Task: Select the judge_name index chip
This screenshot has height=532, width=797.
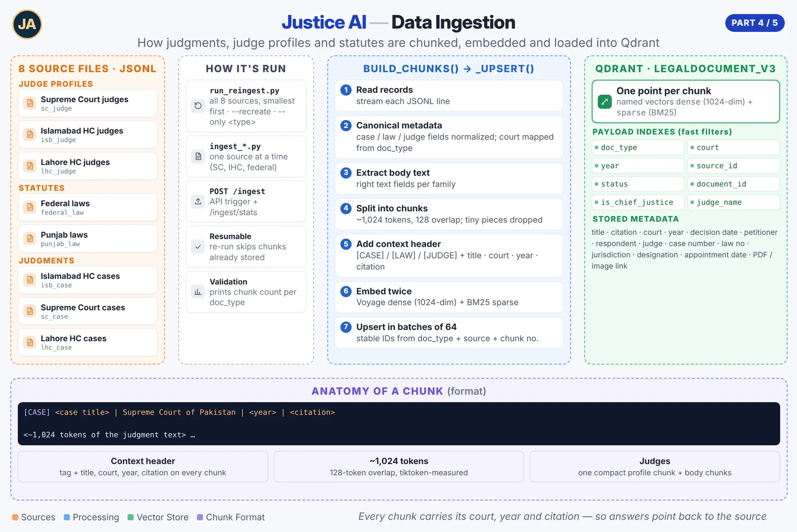Action: (x=734, y=202)
